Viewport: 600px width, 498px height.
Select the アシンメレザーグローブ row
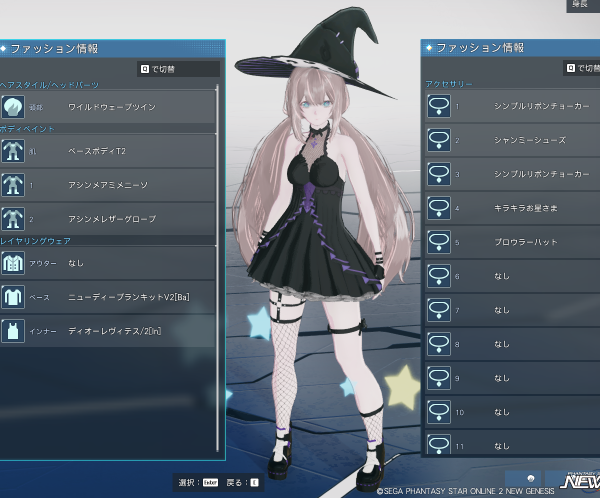pos(108,219)
